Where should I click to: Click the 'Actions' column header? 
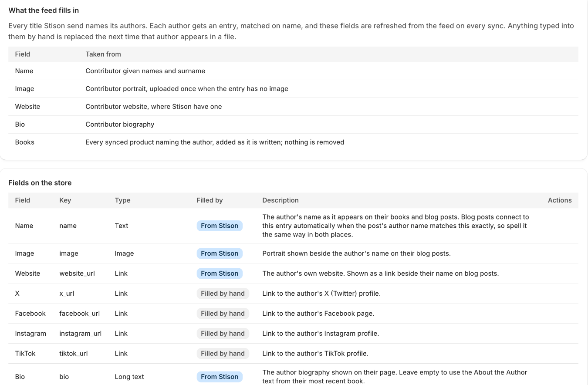click(560, 200)
